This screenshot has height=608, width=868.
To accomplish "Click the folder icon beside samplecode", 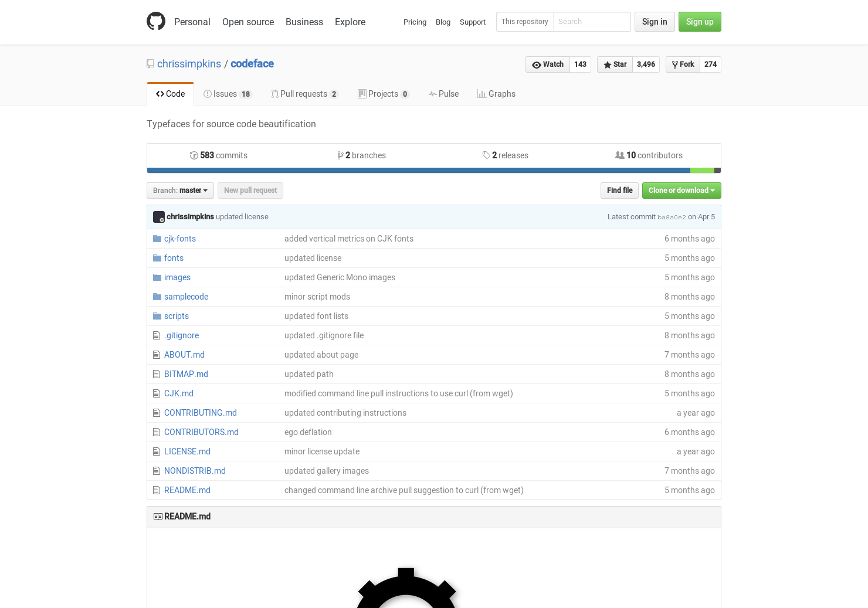I will point(157,297).
